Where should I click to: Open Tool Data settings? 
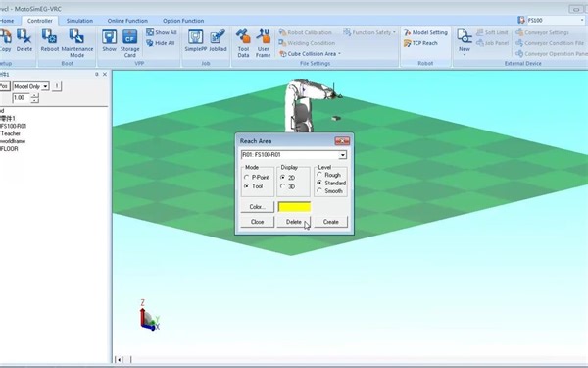[243, 43]
